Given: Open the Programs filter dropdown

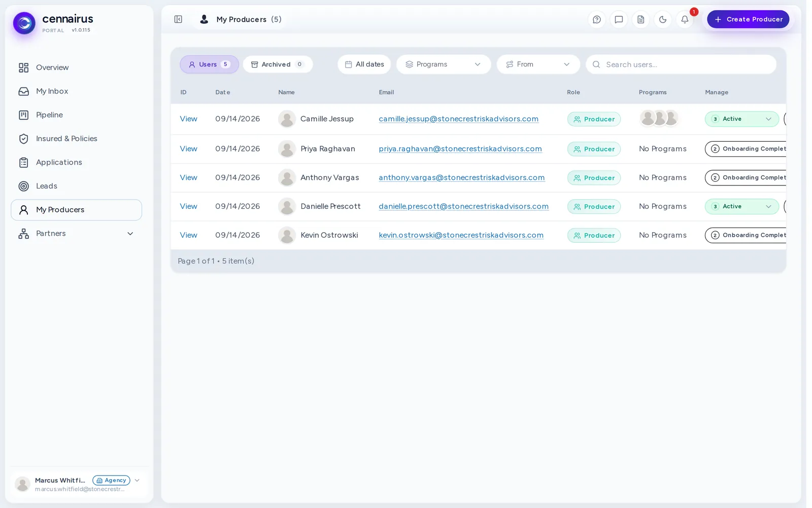Looking at the screenshot, I should (x=444, y=65).
